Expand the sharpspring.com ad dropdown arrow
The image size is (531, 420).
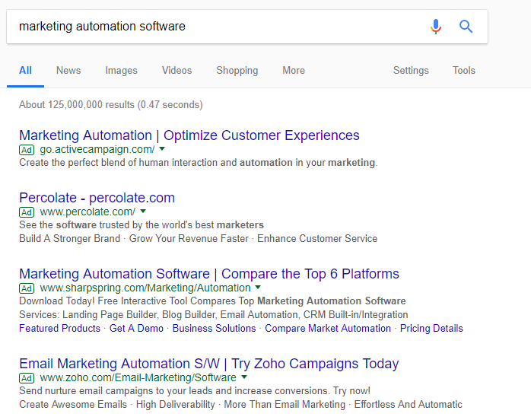point(258,287)
